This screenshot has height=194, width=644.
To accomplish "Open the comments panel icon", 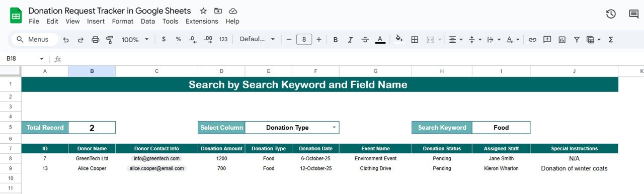I will [634, 14].
